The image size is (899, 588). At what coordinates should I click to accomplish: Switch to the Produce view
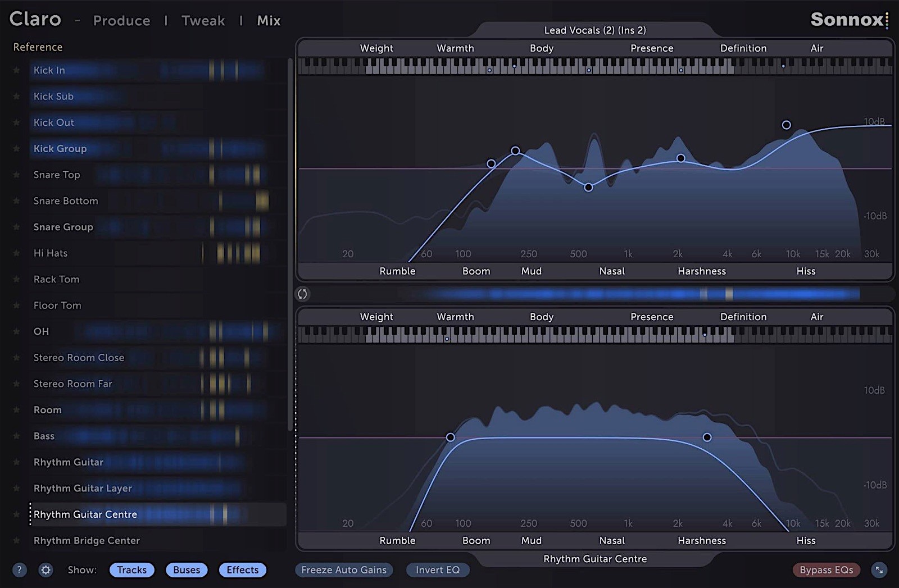(121, 21)
